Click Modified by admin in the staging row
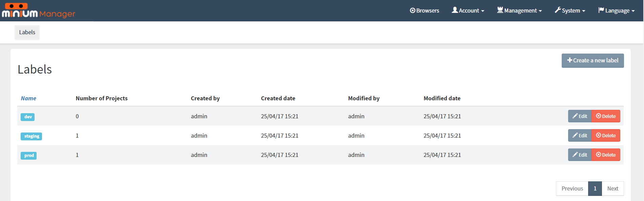This screenshot has height=201, width=644. [x=356, y=136]
